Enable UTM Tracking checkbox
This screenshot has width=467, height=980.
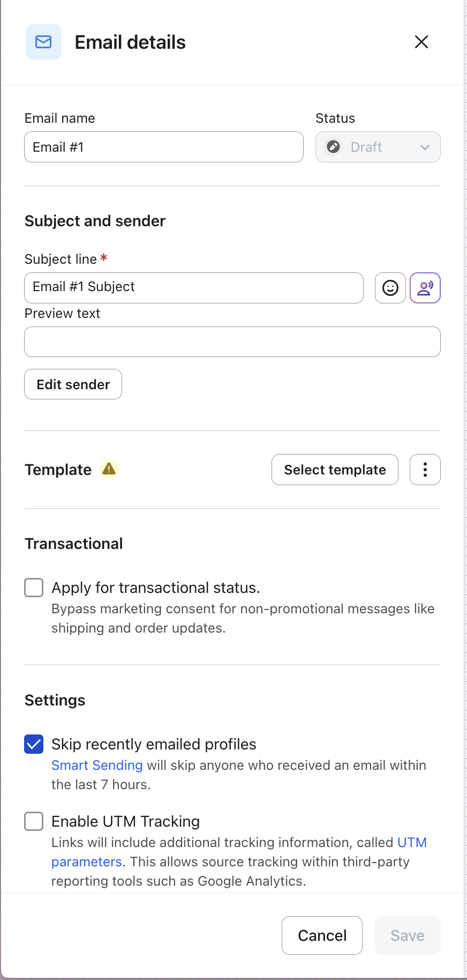tap(34, 821)
